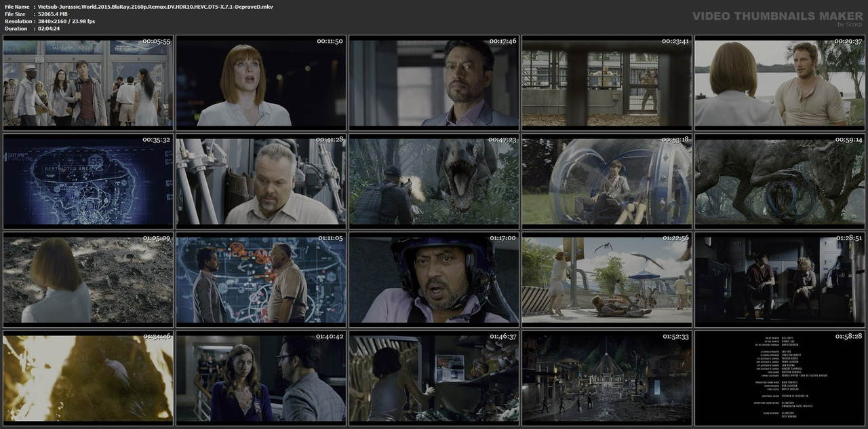The height and width of the screenshot is (429, 868).
Task: Select the helmeted pilot thumbnail at 01:17:00
Action: point(434,280)
